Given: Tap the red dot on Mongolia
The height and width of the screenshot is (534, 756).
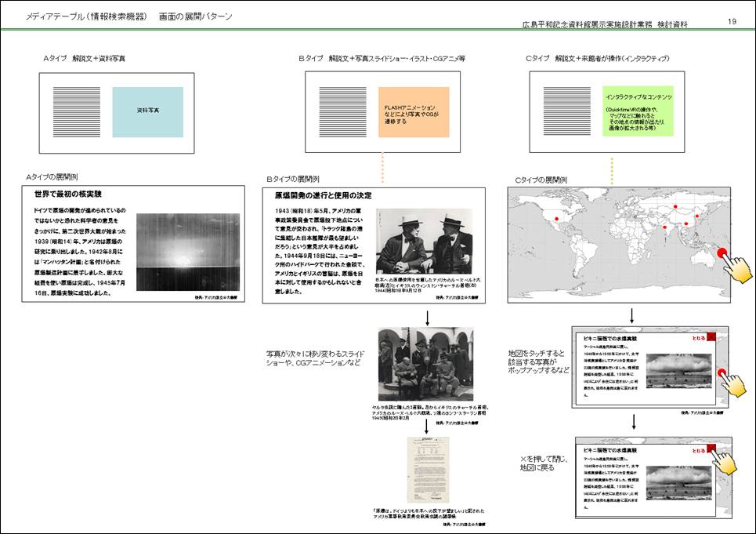Looking at the screenshot, I should 675,208.
